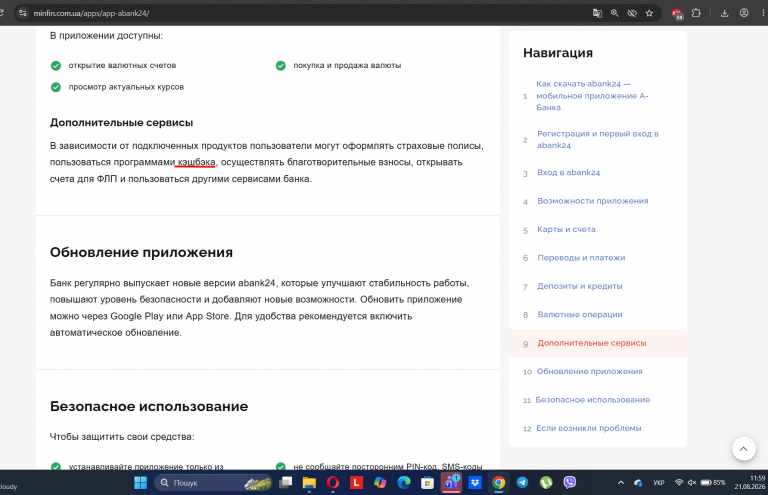Launch Microsoft Edge from the taskbar
The image size is (768, 495).
pos(404,483)
